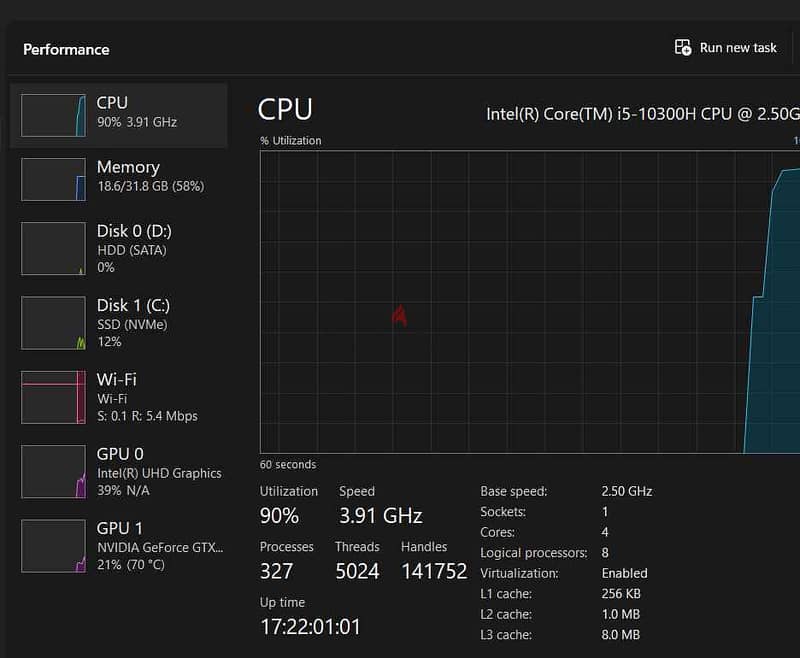Click the 60 seconds graph label

tap(288, 465)
